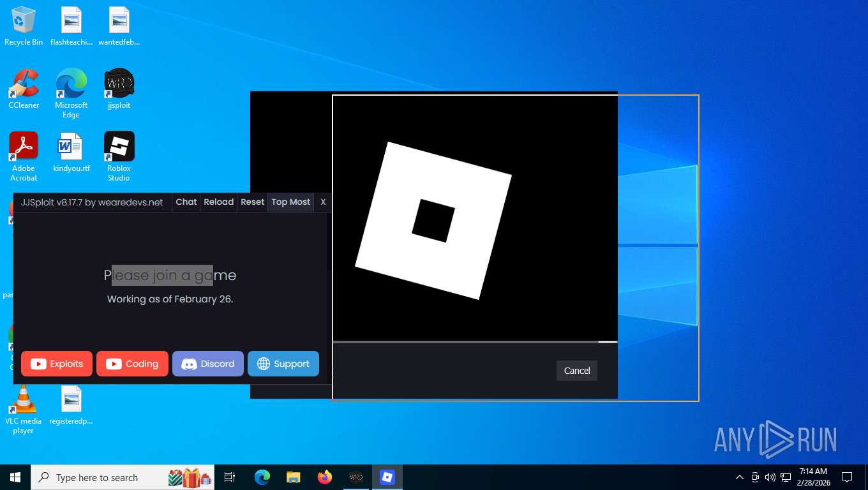Viewport: 868px width, 490px height.
Task: Show hidden system tray icons
Action: tap(740, 477)
